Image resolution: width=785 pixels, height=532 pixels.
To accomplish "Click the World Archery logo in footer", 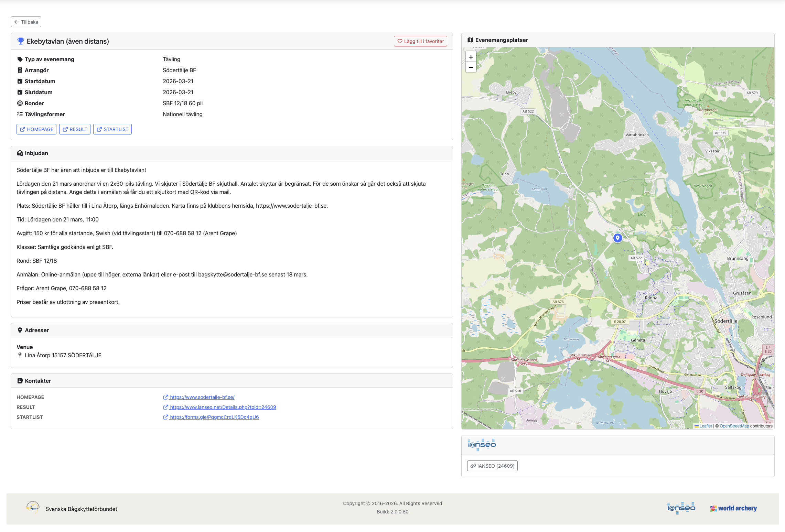I will point(733,508).
